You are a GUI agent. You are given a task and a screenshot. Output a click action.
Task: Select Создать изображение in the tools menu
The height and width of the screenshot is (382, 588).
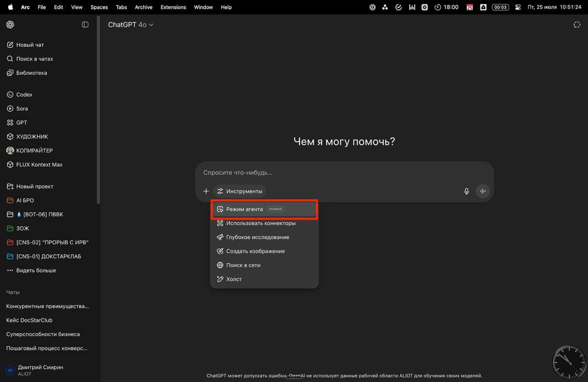265,251
